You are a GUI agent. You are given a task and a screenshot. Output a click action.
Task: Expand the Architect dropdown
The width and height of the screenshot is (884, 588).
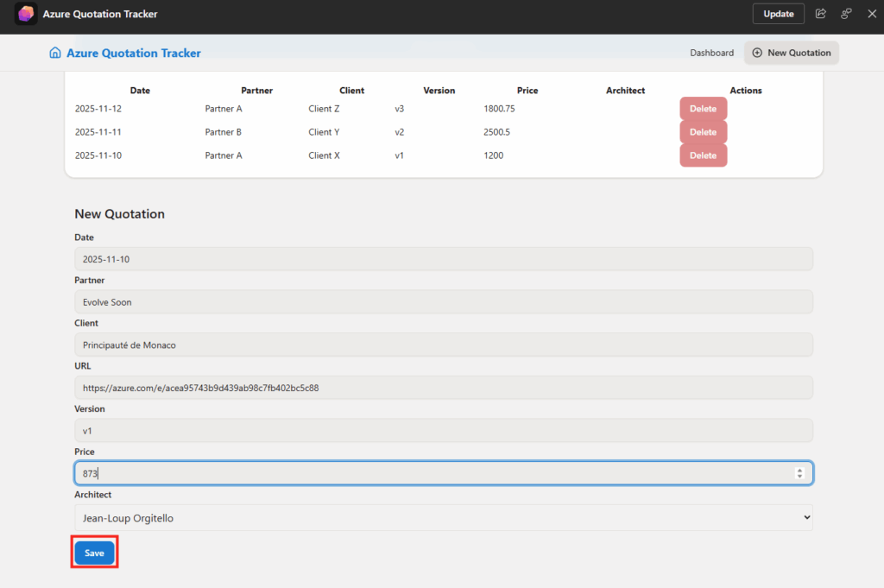(443, 518)
